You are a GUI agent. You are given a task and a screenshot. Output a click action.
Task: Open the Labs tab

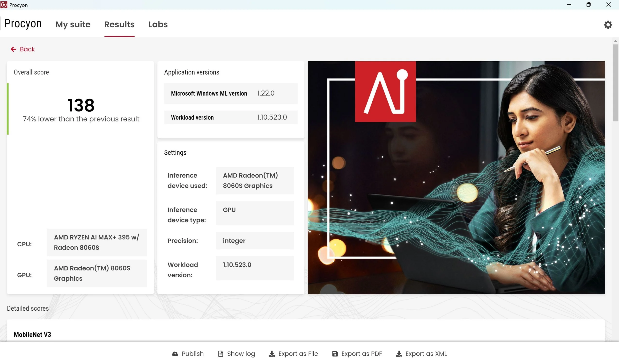point(158,24)
